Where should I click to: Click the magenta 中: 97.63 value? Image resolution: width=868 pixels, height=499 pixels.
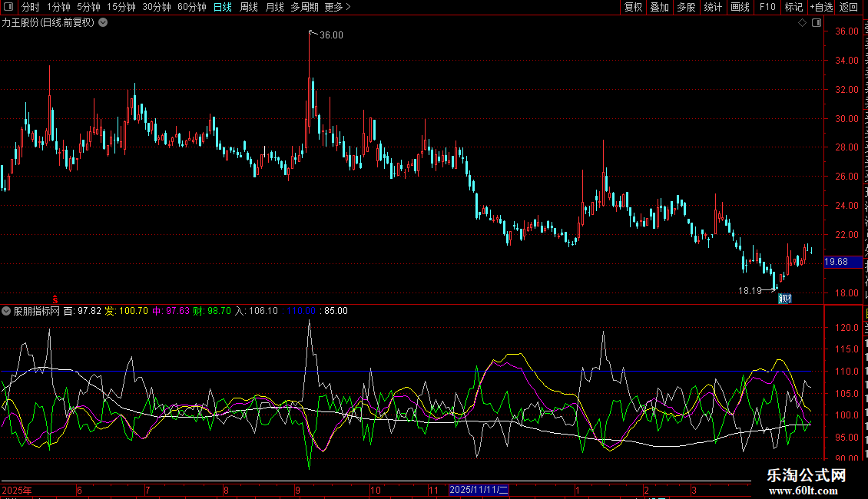point(171,311)
